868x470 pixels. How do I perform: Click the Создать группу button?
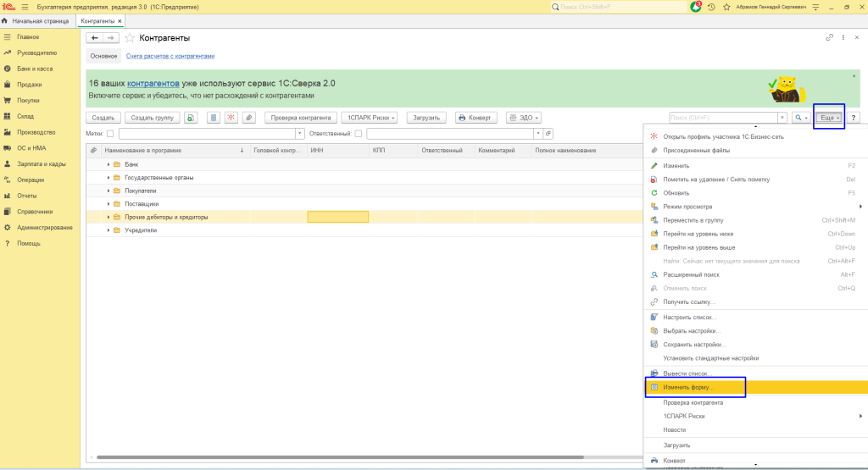(x=151, y=118)
